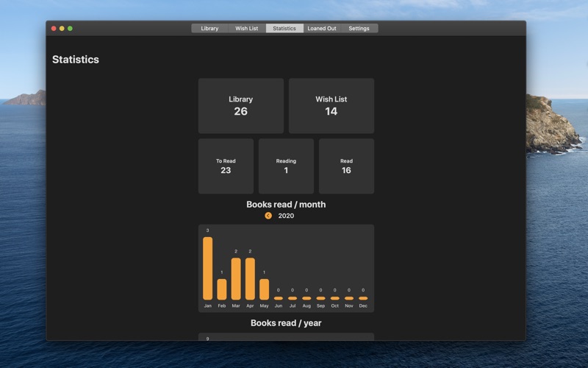Click the Books read / month heading
The image size is (588, 368).
286,205
